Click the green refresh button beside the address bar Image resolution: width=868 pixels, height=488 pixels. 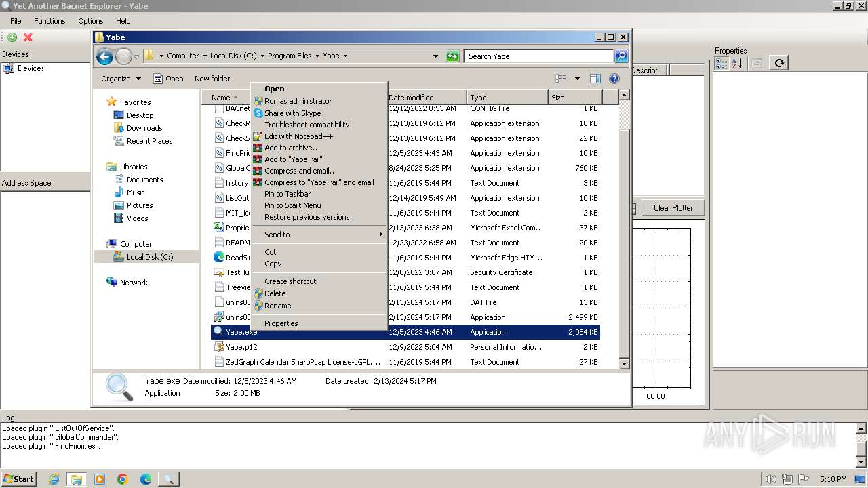coord(452,56)
